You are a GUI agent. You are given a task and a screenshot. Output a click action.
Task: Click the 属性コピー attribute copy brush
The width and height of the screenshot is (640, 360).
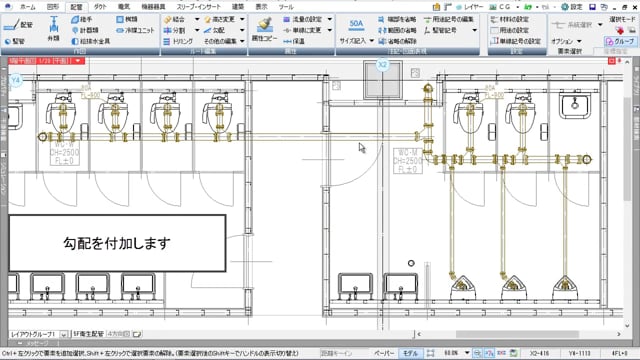(x=264, y=29)
